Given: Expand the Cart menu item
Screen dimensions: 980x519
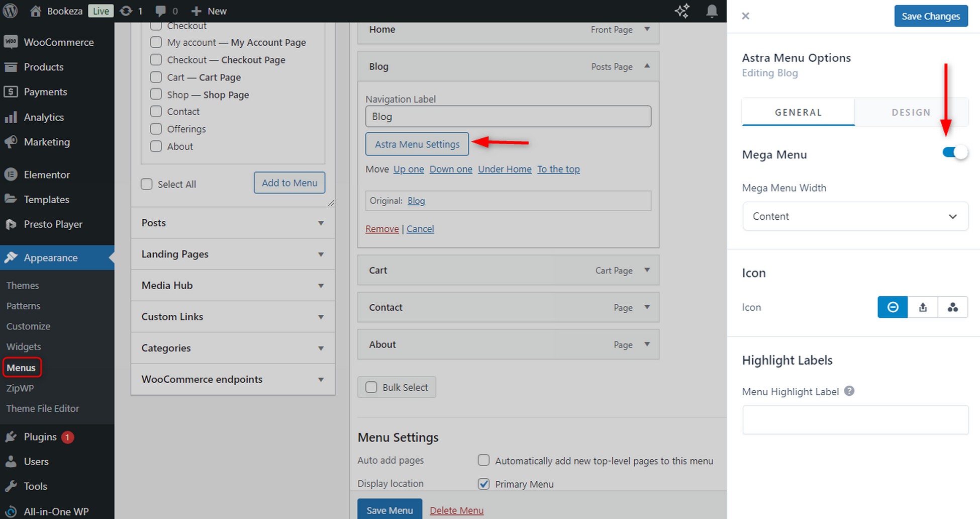Looking at the screenshot, I should pyautogui.click(x=647, y=270).
